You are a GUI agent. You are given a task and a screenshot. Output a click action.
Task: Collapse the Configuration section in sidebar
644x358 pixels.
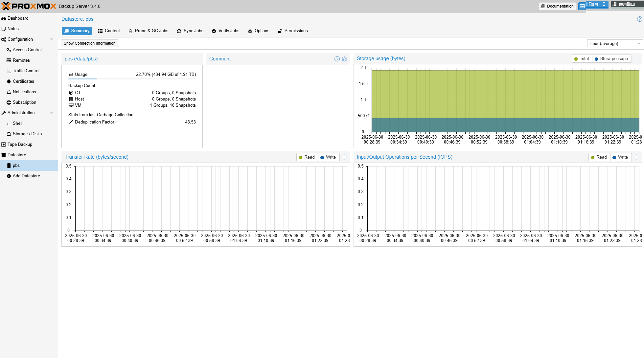click(52, 39)
